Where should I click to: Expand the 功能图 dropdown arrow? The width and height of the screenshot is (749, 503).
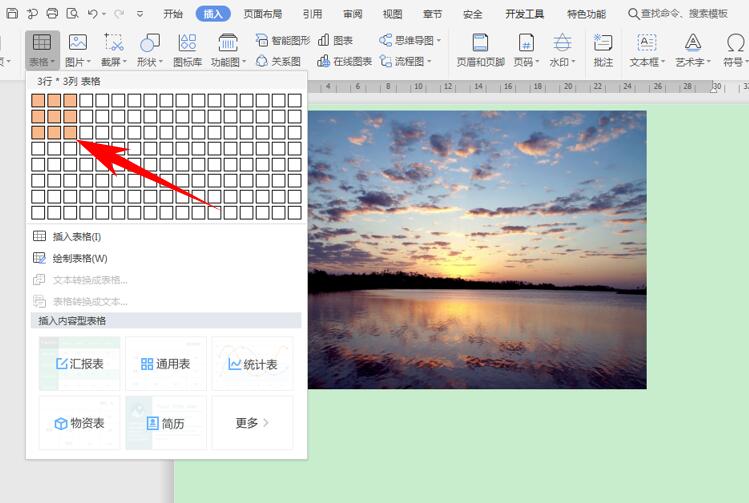244,62
